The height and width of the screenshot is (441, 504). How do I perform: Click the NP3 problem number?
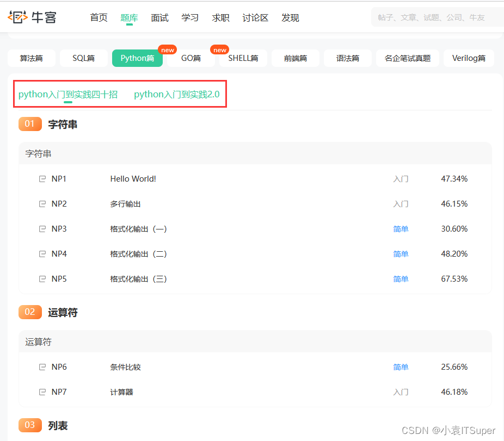59,229
